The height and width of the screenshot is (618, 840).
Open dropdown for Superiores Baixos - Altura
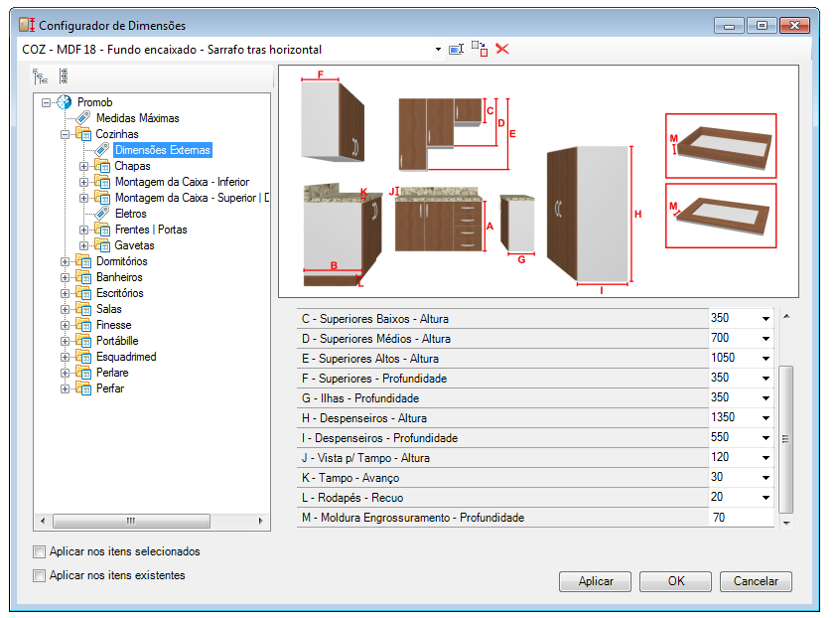click(x=767, y=319)
